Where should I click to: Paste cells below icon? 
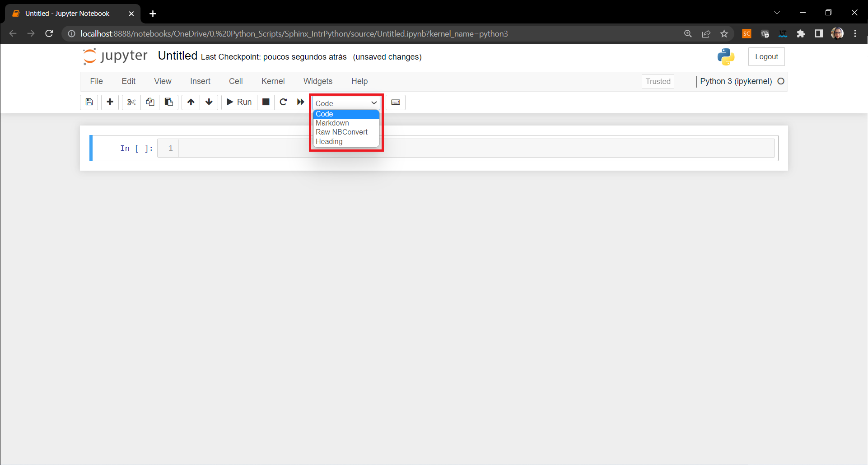tap(169, 102)
